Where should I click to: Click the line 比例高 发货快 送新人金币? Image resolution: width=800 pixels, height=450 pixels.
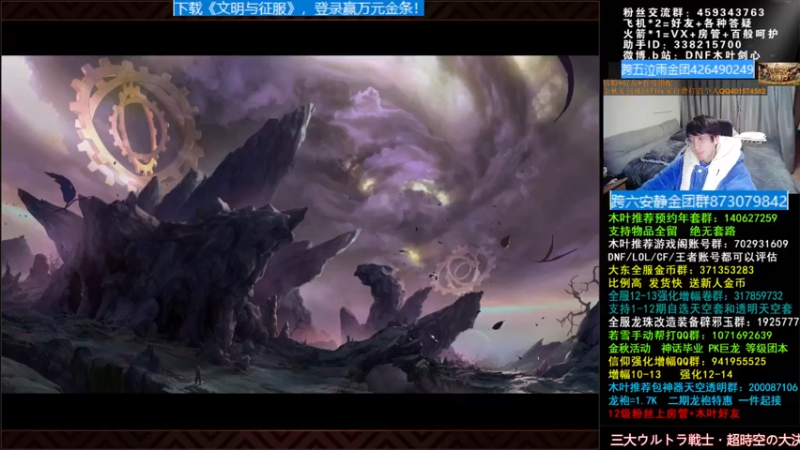[x=677, y=283]
